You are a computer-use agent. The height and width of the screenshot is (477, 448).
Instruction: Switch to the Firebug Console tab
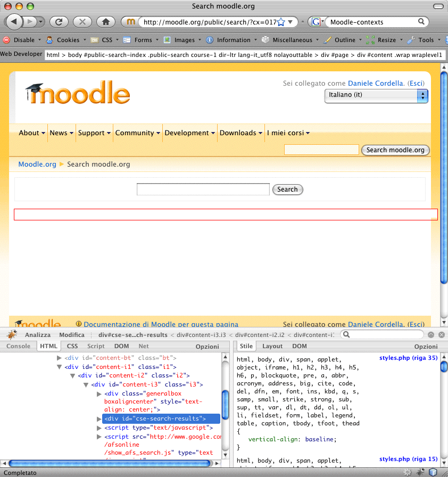click(18, 346)
